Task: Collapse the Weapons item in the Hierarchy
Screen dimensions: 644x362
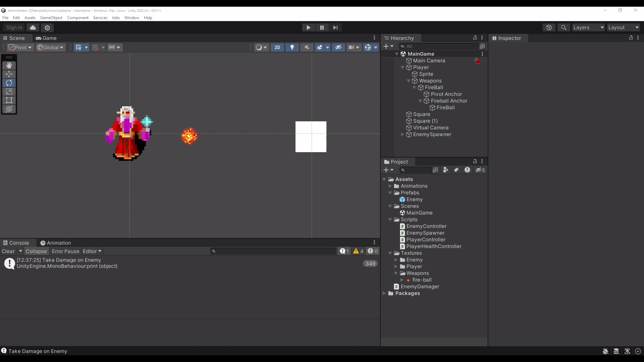Action: tap(409, 81)
